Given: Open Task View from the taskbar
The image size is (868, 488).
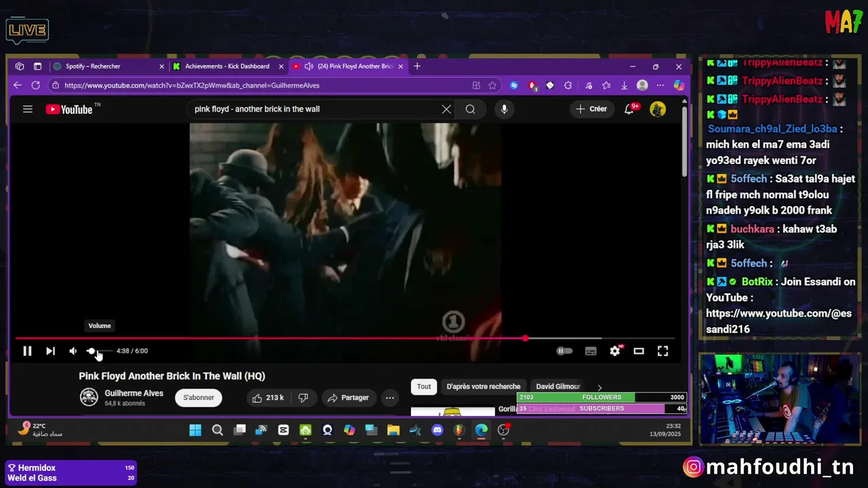Looking at the screenshot, I should (x=240, y=430).
